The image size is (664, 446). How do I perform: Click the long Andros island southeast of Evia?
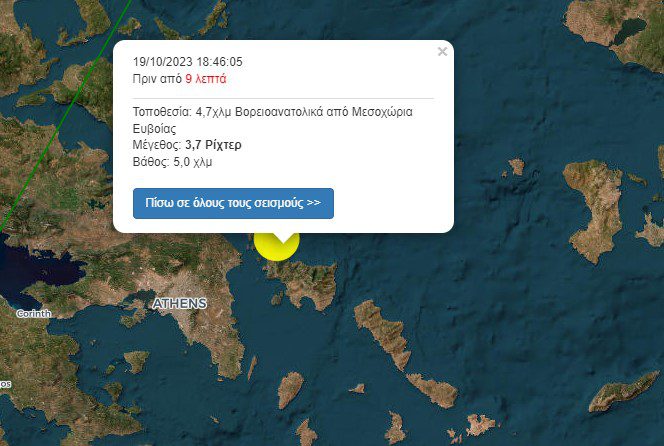382,332
